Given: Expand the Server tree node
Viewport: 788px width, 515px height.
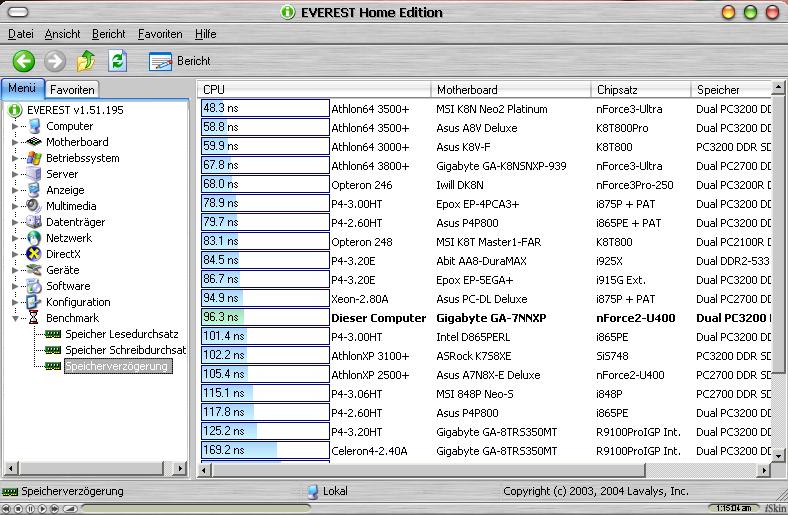Looking at the screenshot, I should pos(15,174).
